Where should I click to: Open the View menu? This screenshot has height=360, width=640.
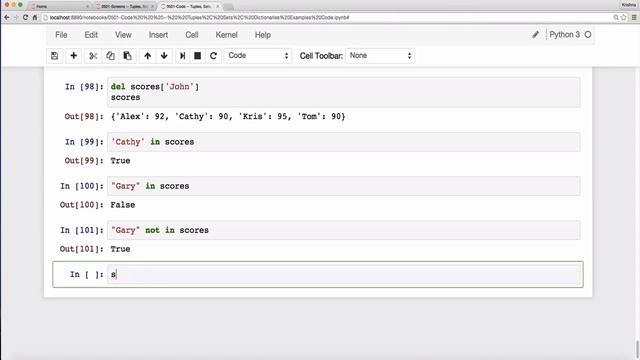pos(123,35)
